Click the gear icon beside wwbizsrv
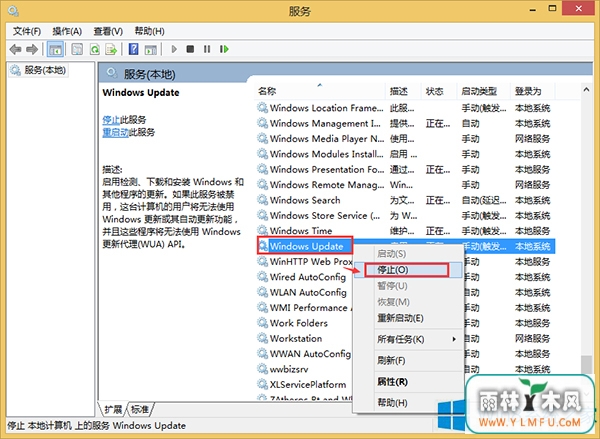This screenshot has height=439, width=600. 262,369
